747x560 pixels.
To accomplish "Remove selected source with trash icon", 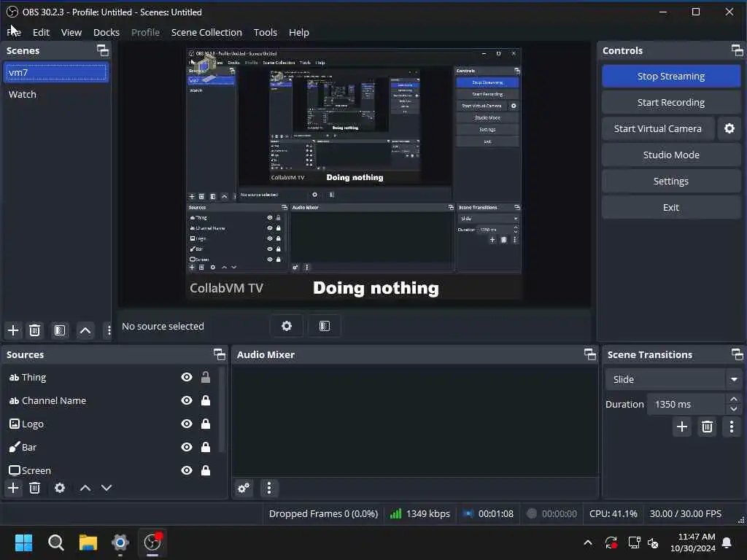I will pos(34,488).
